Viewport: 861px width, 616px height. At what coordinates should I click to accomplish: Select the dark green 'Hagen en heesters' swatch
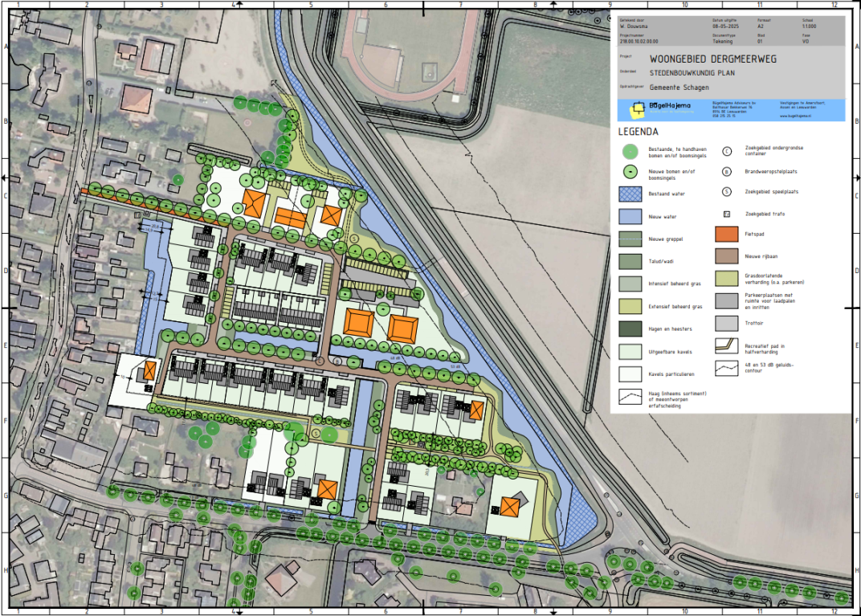click(630, 328)
